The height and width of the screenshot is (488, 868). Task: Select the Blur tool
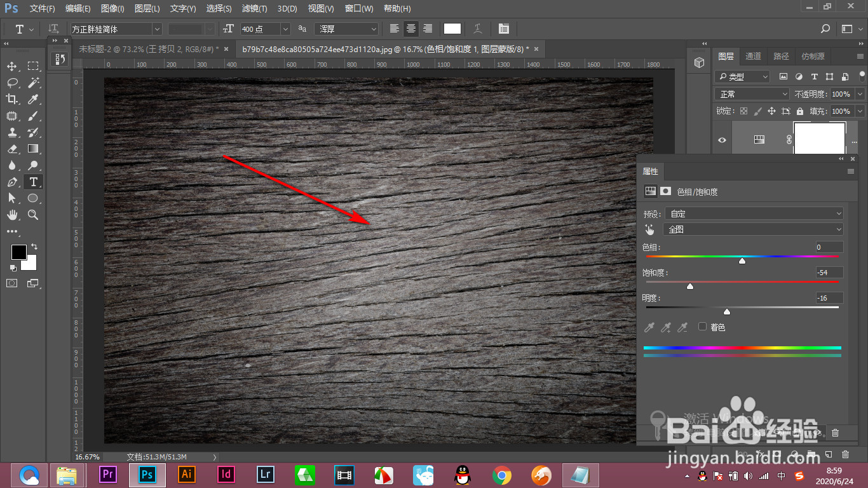(12, 165)
